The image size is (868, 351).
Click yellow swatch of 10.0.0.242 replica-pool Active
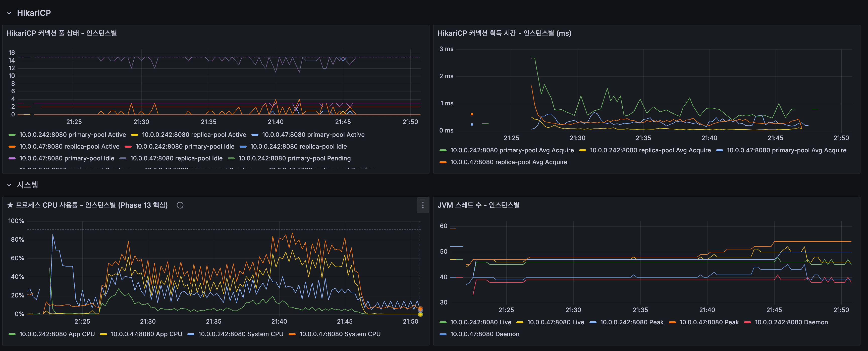coord(134,135)
